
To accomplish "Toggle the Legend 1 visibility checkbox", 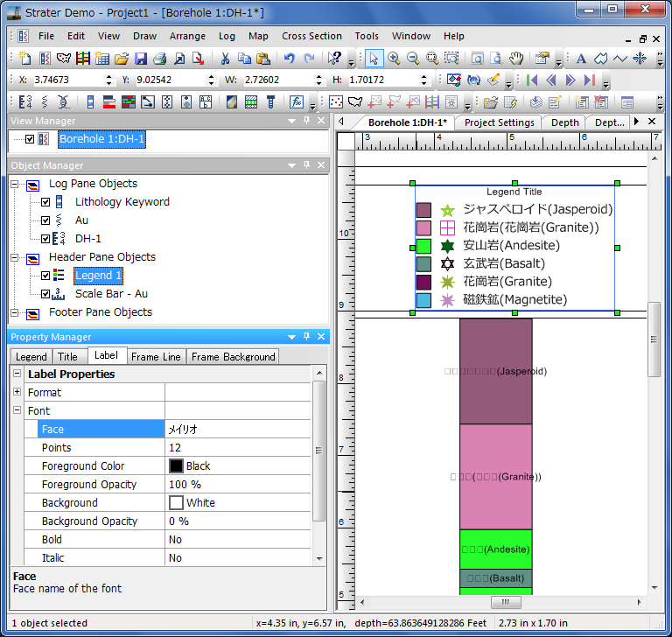I will coord(45,276).
